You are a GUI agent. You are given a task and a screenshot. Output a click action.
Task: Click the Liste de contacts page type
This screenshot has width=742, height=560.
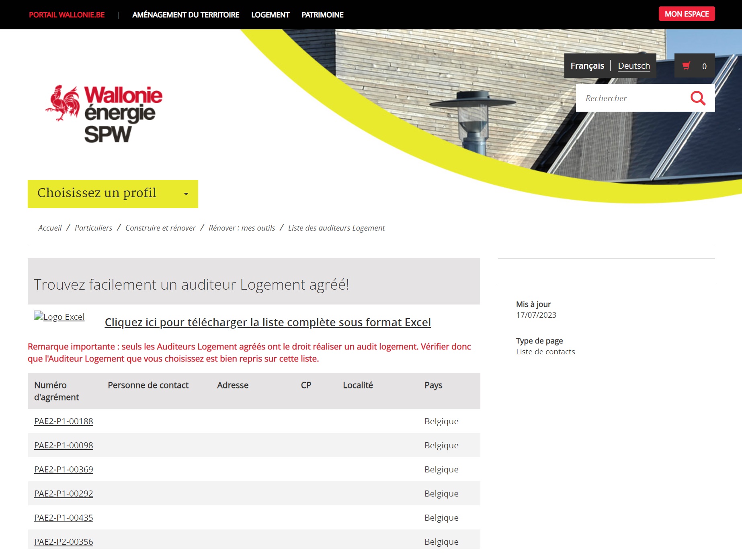coord(545,352)
